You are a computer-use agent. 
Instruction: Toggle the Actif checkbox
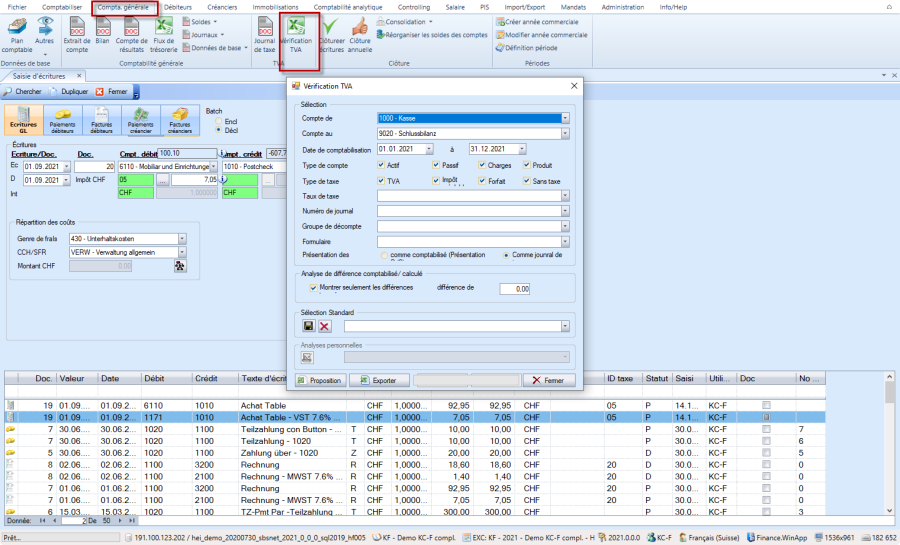click(x=381, y=165)
